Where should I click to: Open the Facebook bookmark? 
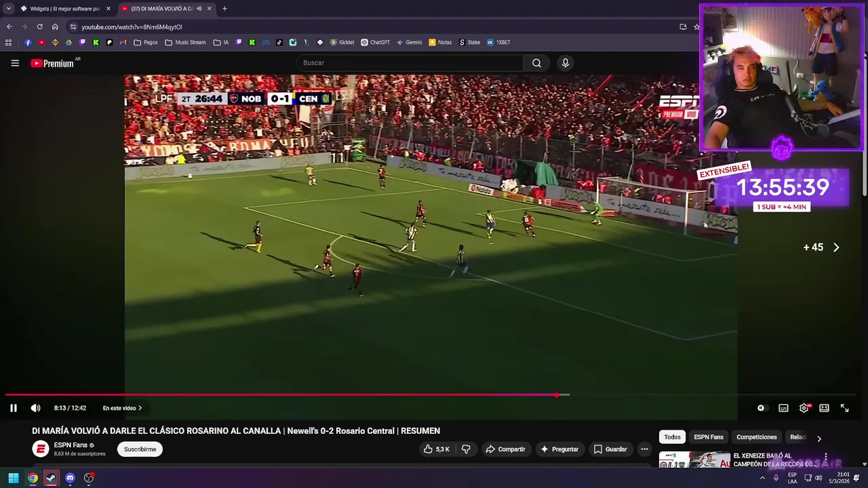[28, 42]
